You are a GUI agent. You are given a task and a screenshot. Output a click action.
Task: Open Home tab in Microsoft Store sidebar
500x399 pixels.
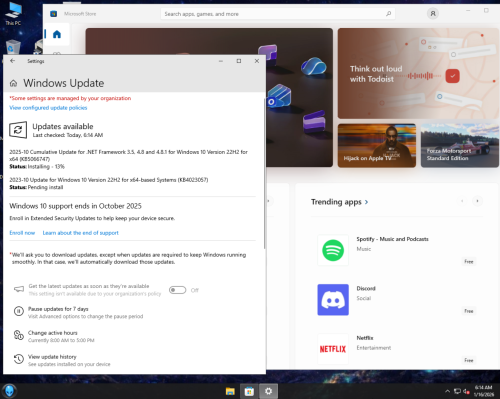coord(57,34)
